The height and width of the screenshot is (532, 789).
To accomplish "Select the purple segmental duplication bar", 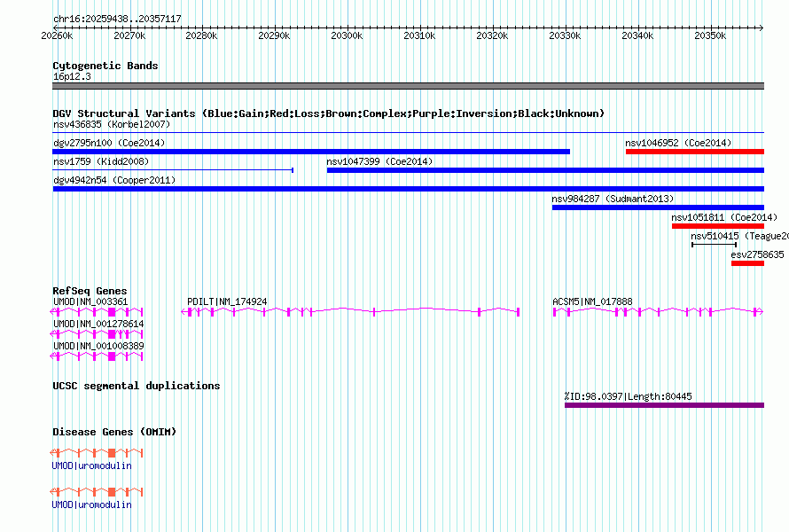I will [x=664, y=405].
